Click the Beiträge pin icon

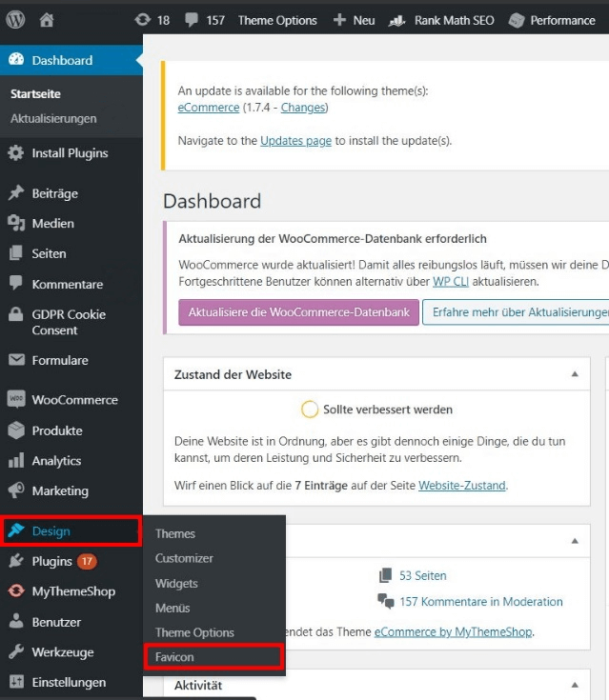coord(16,192)
